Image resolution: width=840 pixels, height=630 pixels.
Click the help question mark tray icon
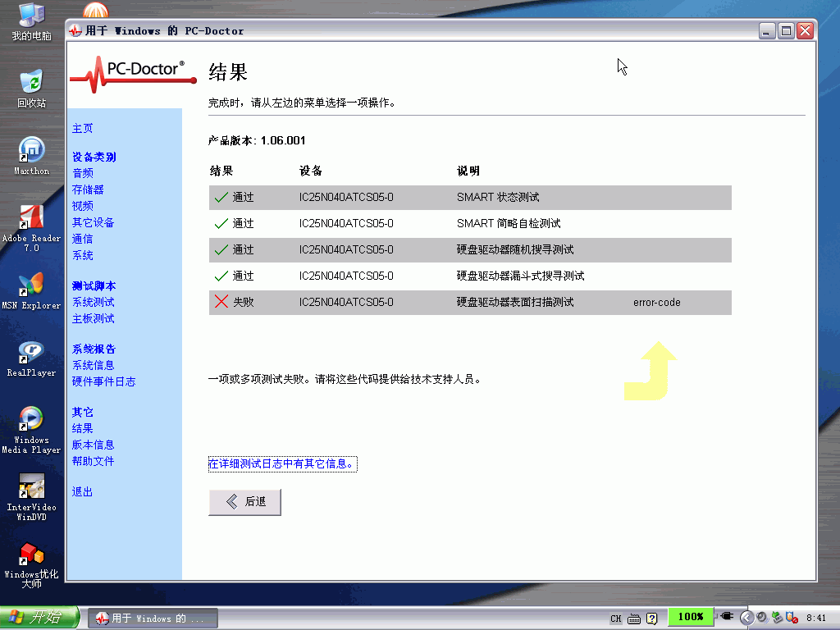coord(651,619)
